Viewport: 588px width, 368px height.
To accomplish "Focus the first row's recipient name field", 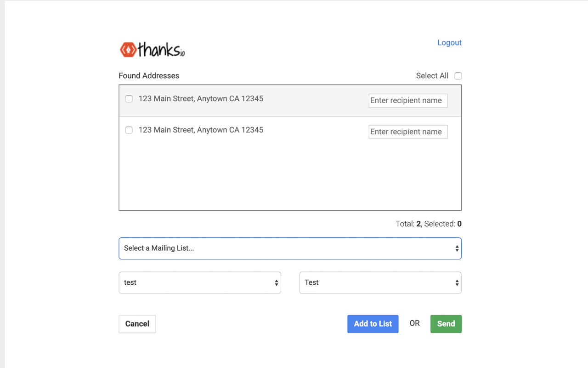I will click(407, 101).
